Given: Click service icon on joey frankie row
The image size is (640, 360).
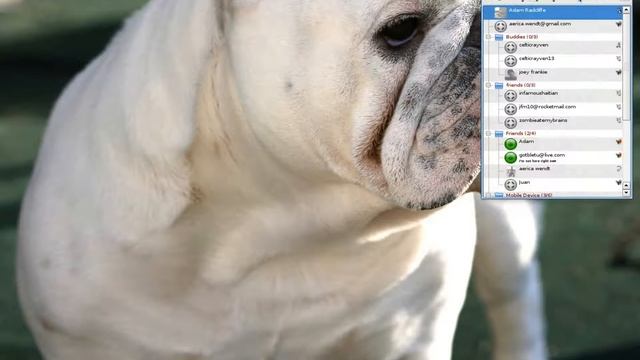Looking at the screenshot, I should tap(619, 72).
